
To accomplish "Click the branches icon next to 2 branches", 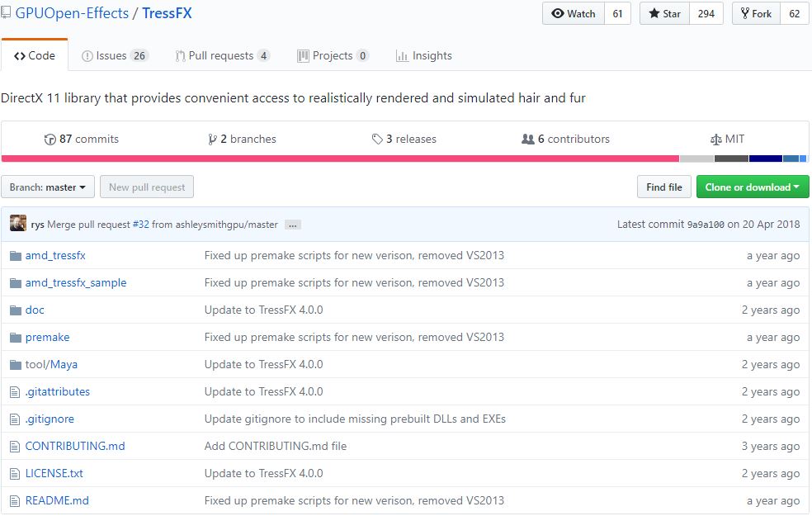I will tap(212, 140).
